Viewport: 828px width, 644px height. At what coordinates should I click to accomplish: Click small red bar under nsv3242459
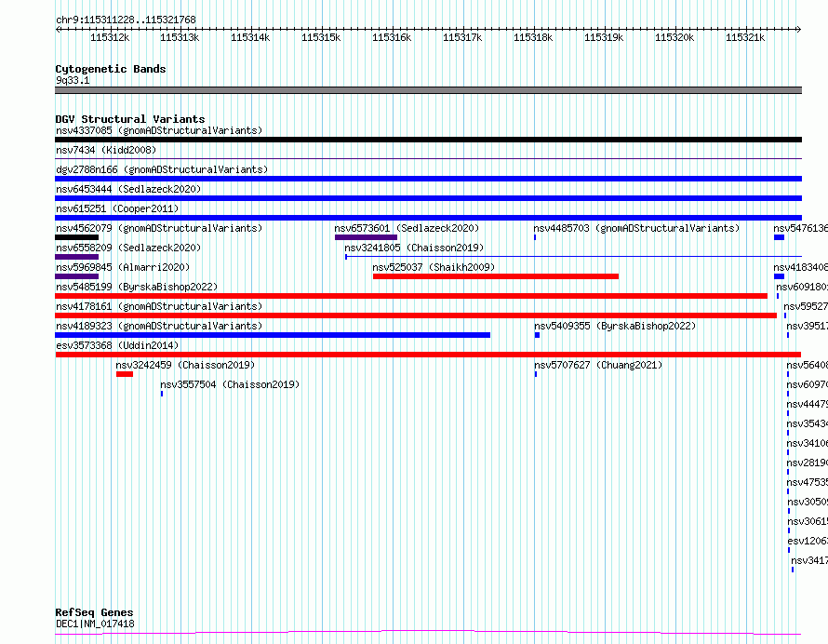point(125,374)
